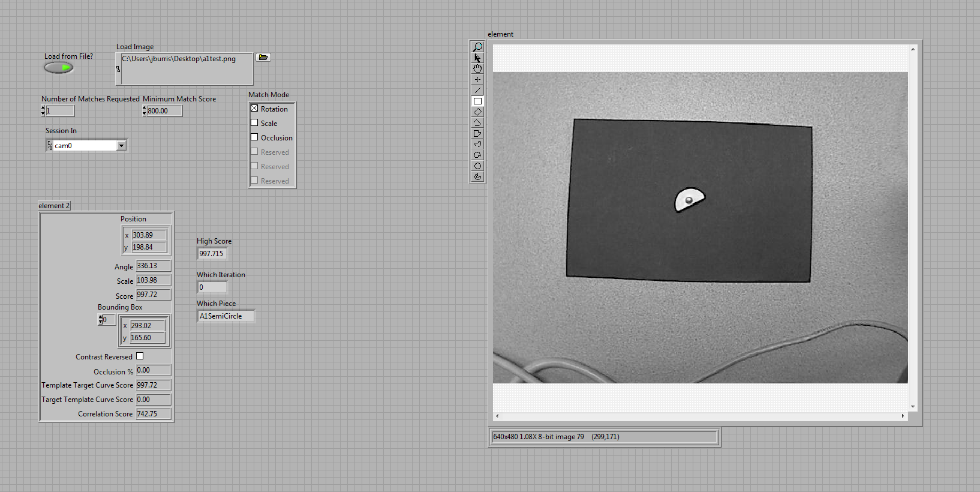Select the Oval tool
This screenshot has height=492, width=980.
[477, 166]
